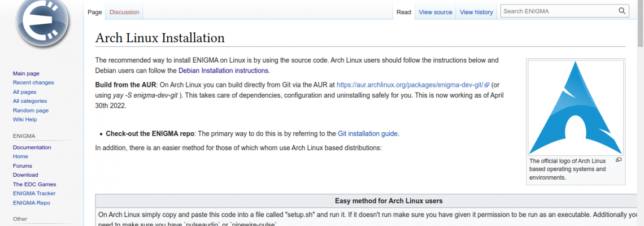The height and width of the screenshot is (226, 644).
Task: Open Documentation sidebar link
Action: tap(32, 147)
